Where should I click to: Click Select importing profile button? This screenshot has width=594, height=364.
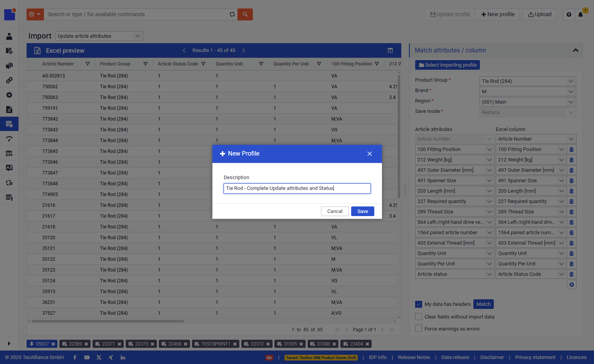448,65
